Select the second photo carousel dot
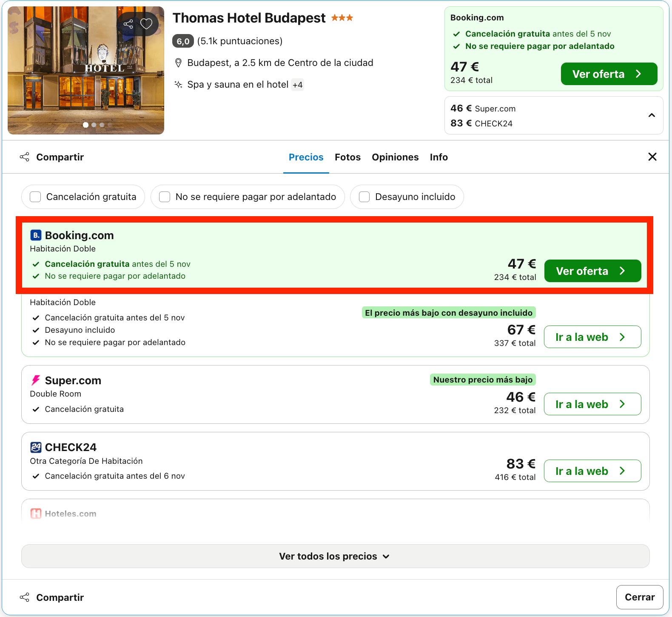Viewport: 672px width, 617px height. [x=94, y=125]
